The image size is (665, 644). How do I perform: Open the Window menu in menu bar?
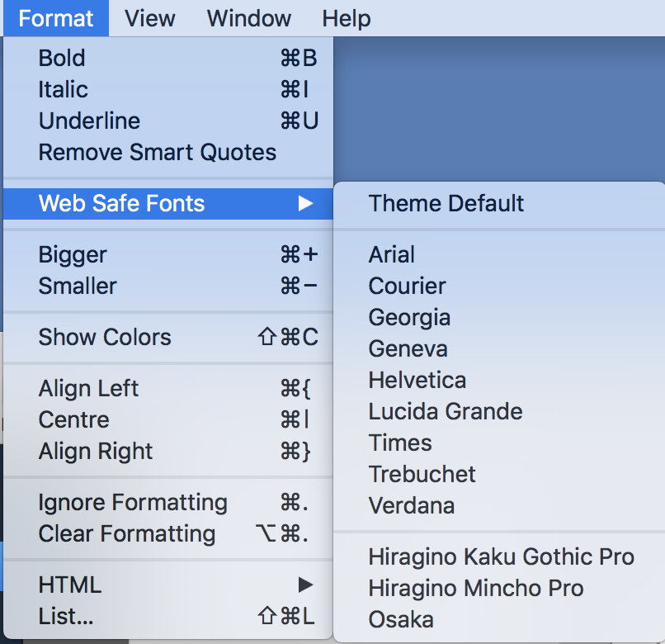click(249, 18)
